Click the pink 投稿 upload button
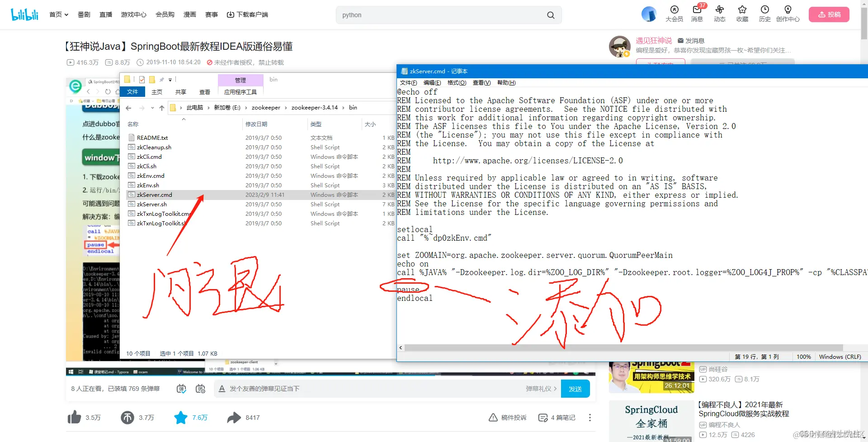868x442 pixels. [829, 14]
